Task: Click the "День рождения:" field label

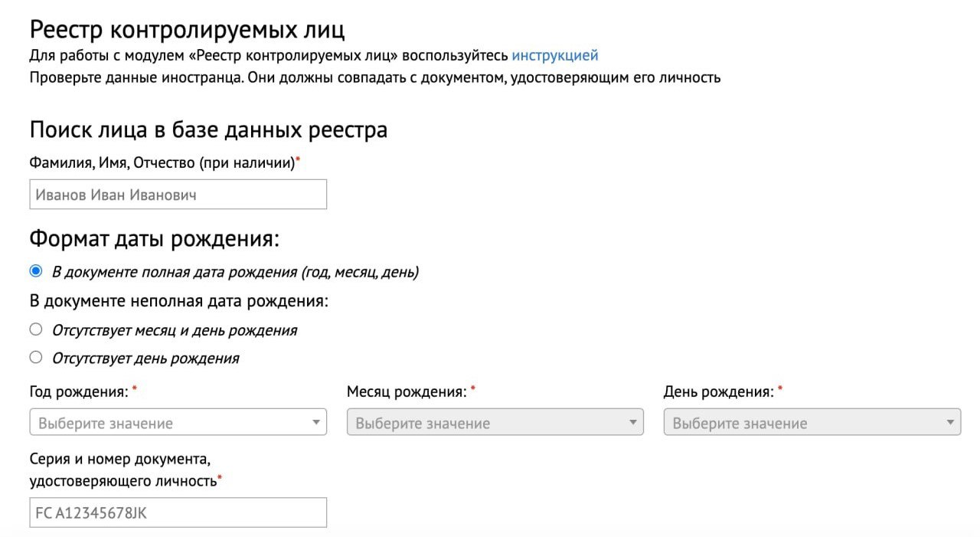Action: 718,392
